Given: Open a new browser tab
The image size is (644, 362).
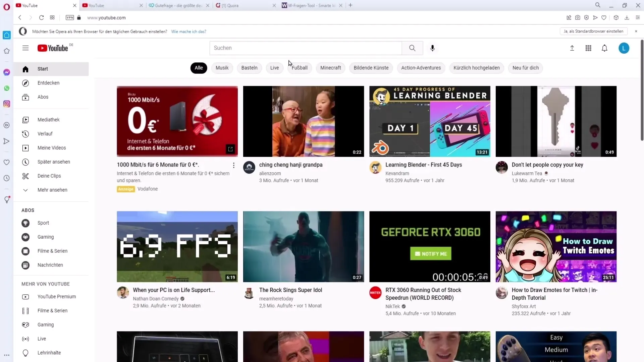Looking at the screenshot, I should click(351, 5).
